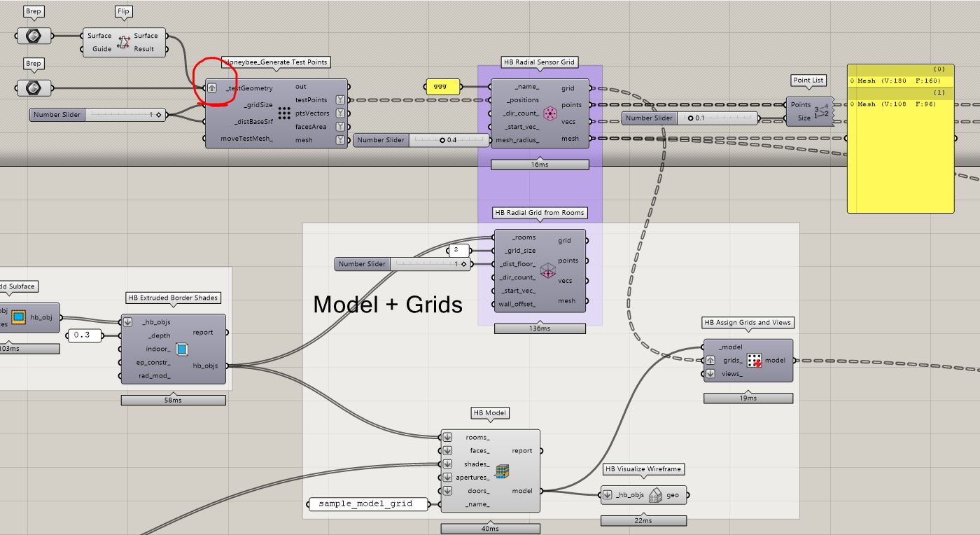Viewport: 980px width, 535px height.
Task: Click the flatten arrow on Assign Grids views_
Action: [710, 374]
